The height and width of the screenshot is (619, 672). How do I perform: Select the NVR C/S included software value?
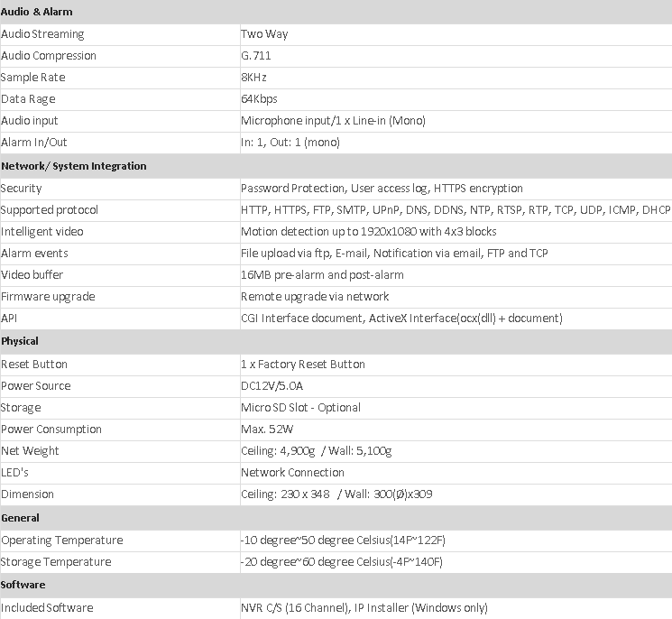click(x=364, y=608)
